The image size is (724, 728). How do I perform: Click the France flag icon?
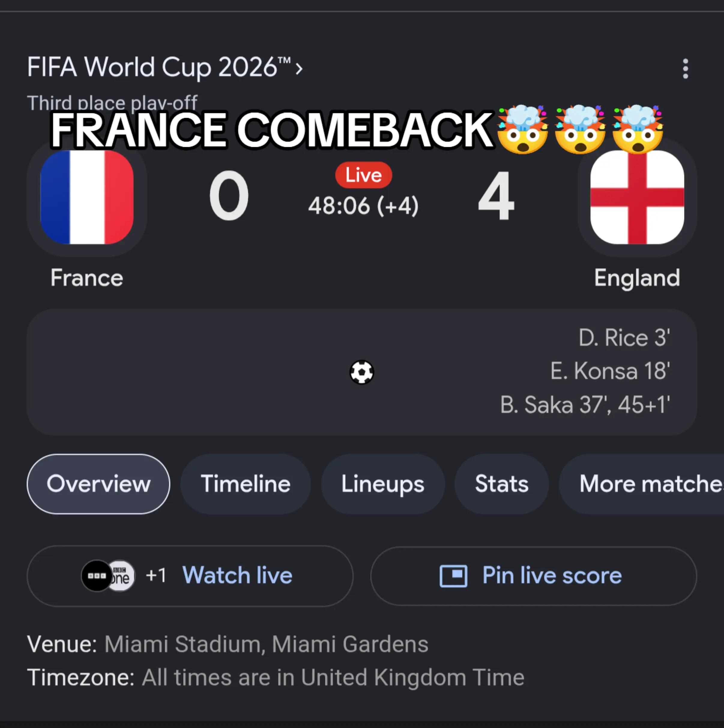click(87, 197)
